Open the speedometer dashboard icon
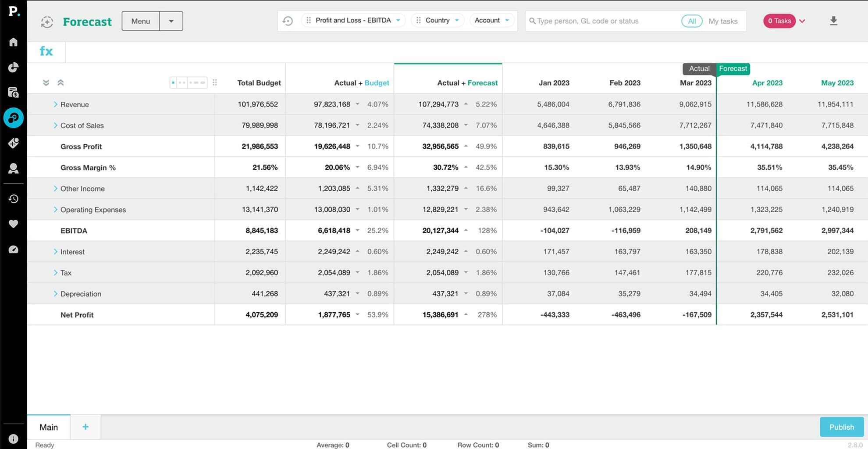This screenshot has width=868, height=449. coord(13,249)
